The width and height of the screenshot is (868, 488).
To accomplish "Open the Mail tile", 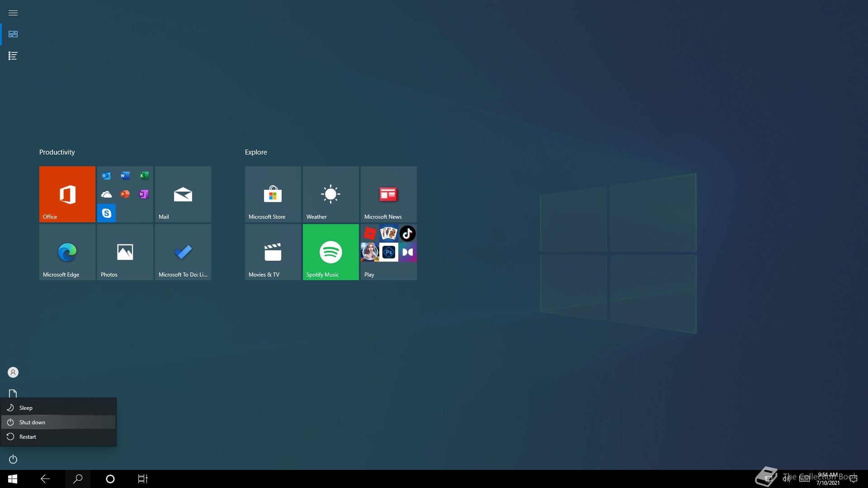I will tap(183, 194).
